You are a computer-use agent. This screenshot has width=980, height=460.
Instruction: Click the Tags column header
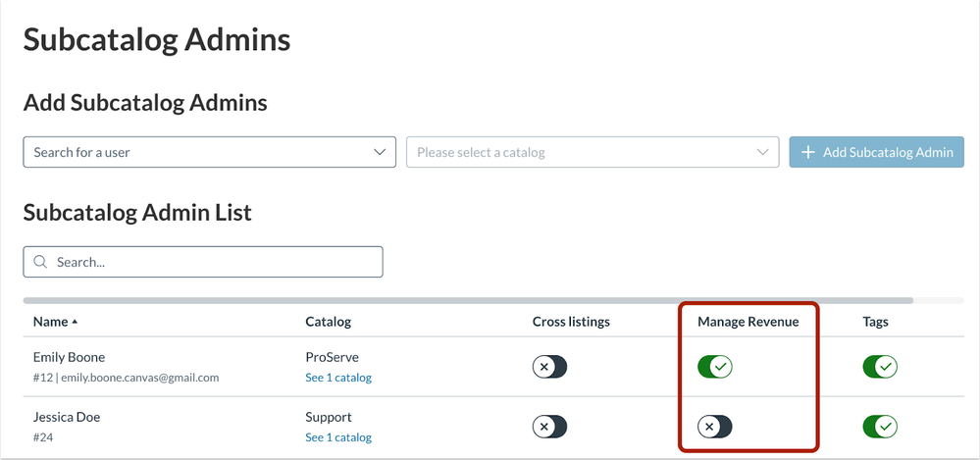click(x=875, y=322)
